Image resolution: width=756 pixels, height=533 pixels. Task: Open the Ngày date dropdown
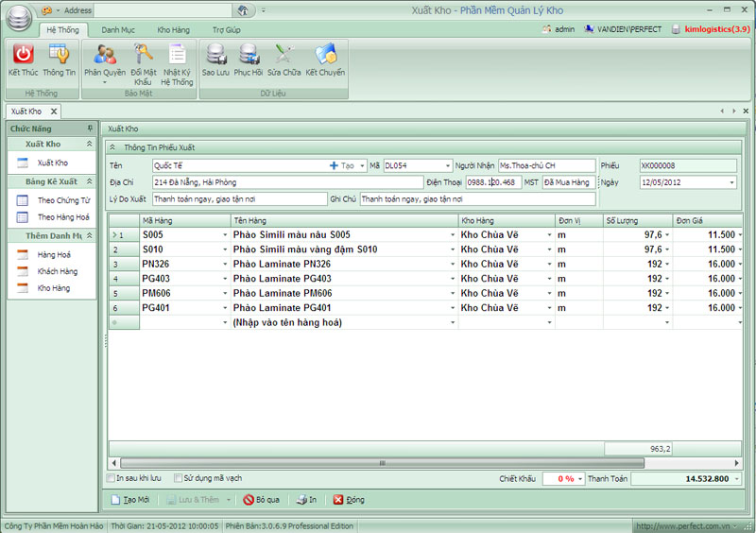pyautogui.click(x=730, y=182)
